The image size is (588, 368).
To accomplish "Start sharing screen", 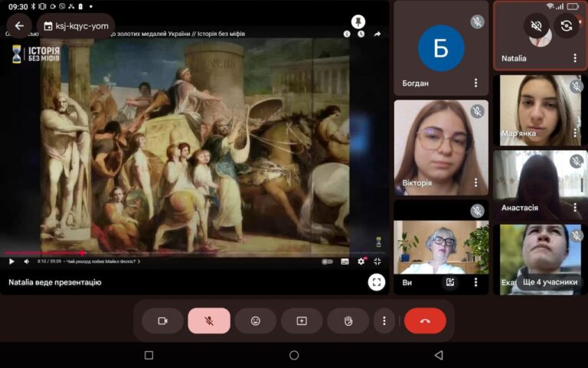I will (x=302, y=320).
